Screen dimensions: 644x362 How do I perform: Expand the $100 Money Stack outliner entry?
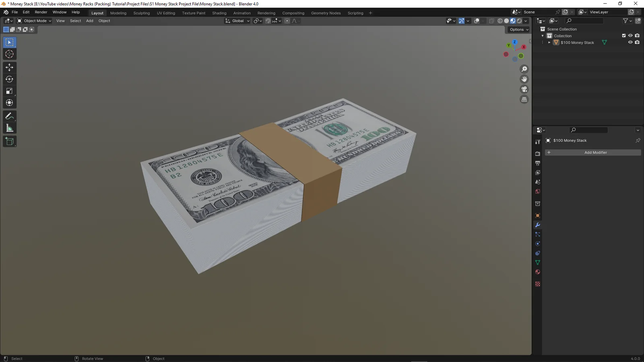pos(549,42)
